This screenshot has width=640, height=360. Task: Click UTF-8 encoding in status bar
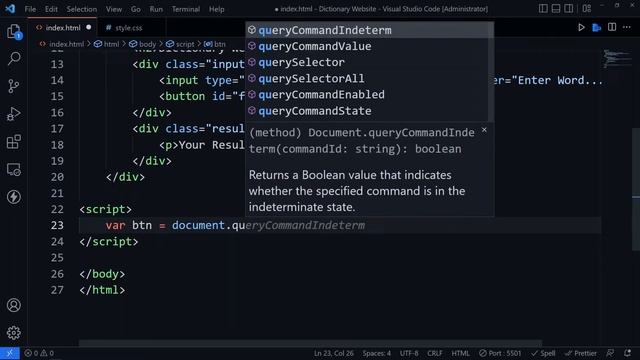[x=409, y=353]
